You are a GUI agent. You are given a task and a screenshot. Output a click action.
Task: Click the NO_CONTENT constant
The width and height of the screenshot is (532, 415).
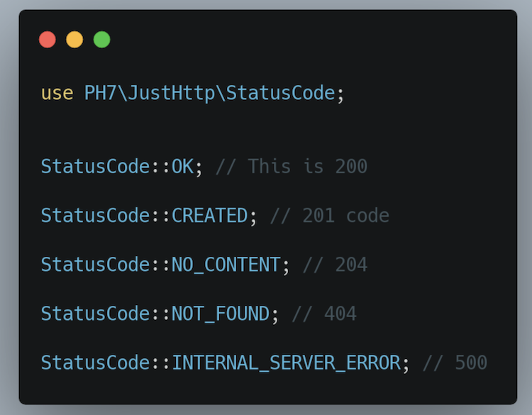pos(226,265)
